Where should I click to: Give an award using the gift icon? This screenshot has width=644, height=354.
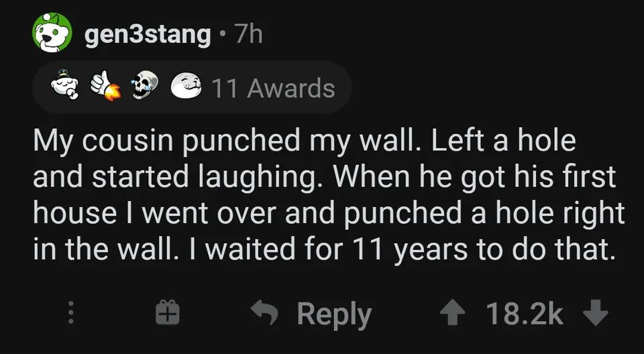[x=165, y=314]
